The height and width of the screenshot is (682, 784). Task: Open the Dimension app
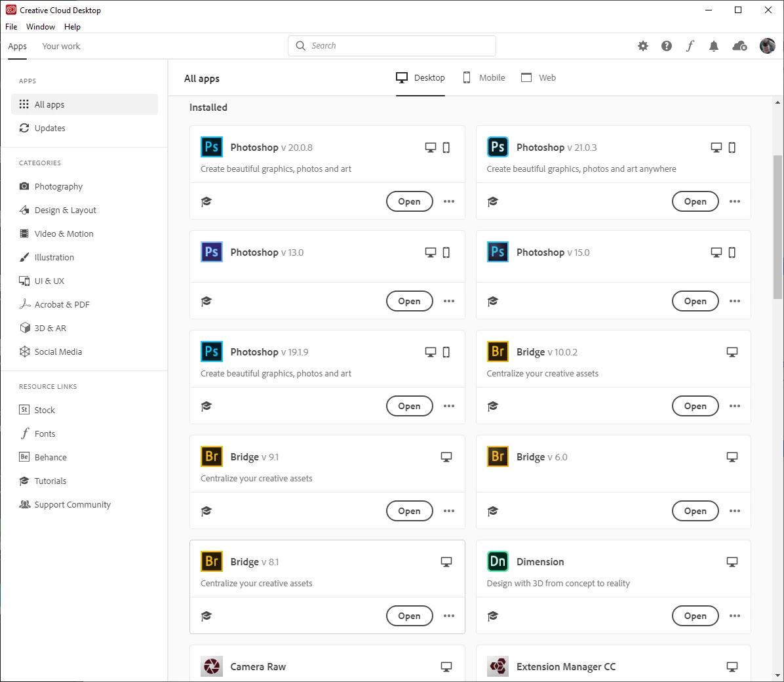[x=695, y=616]
